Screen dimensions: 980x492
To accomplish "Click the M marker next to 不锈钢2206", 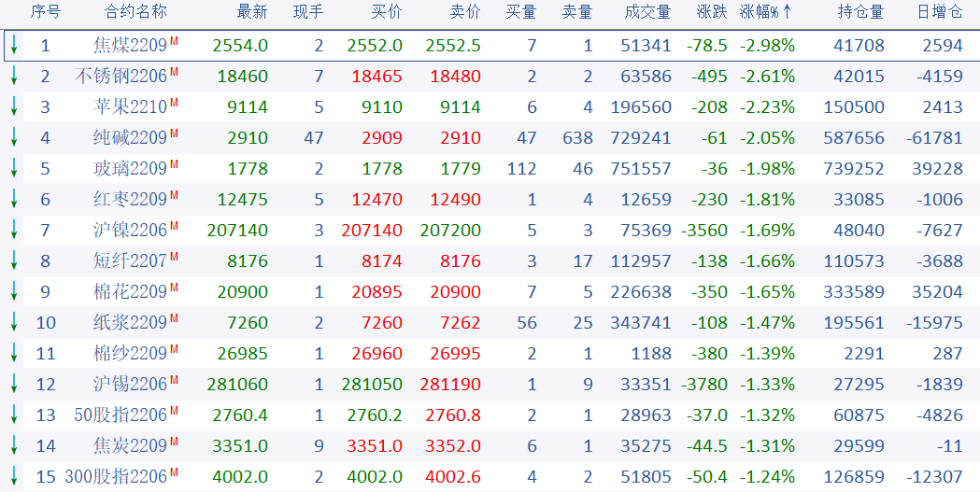I will pos(174,73).
